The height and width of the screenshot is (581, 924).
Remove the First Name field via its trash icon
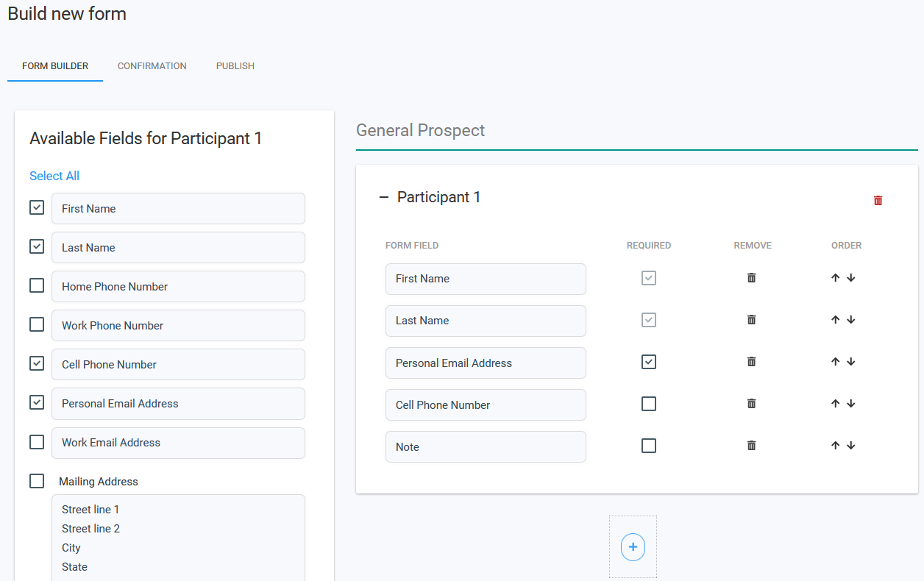pyautogui.click(x=751, y=277)
